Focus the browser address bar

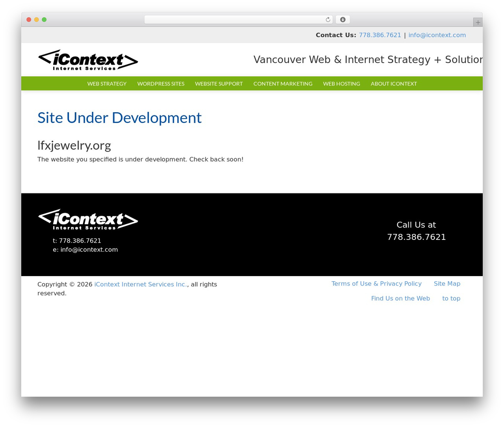click(x=238, y=20)
